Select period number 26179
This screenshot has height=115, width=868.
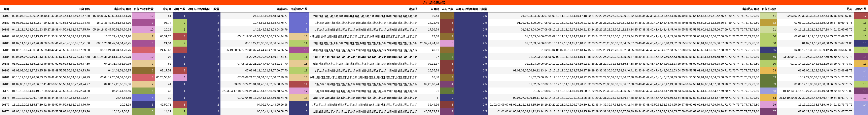click(5, 91)
